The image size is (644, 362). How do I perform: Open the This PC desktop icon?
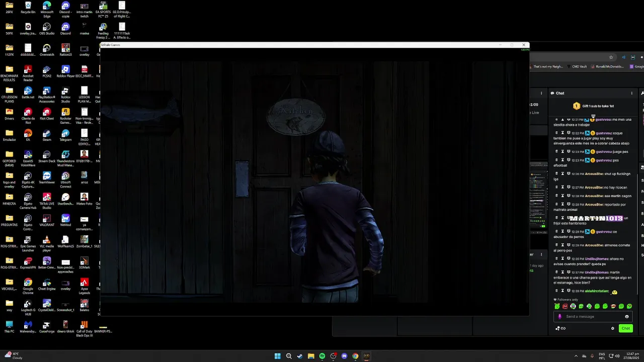click(9, 327)
